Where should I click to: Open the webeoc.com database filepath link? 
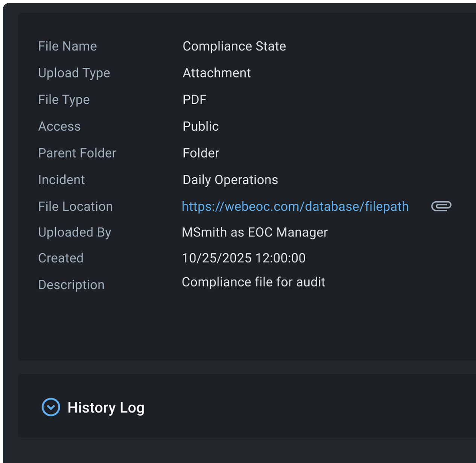click(x=295, y=206)
